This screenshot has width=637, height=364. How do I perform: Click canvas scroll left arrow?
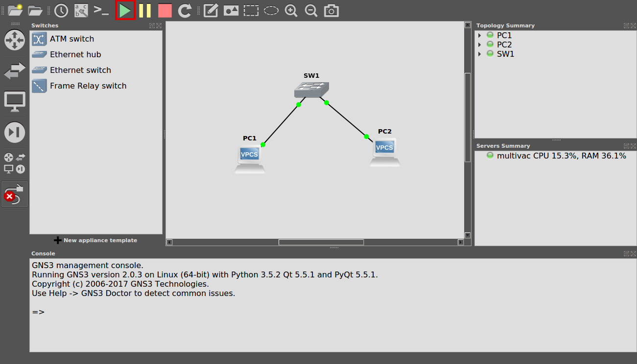169,242
